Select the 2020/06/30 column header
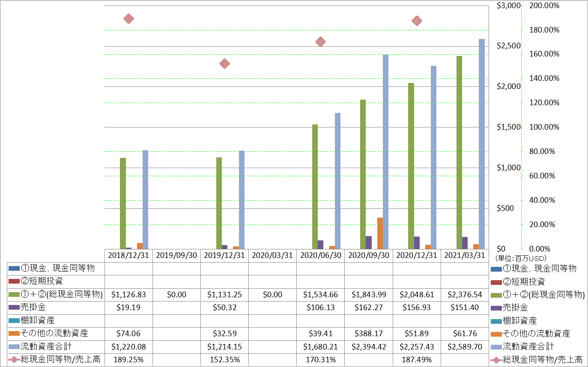Image resolution: width=588 pixels, height=367 pixels. (x=320, y=255)
